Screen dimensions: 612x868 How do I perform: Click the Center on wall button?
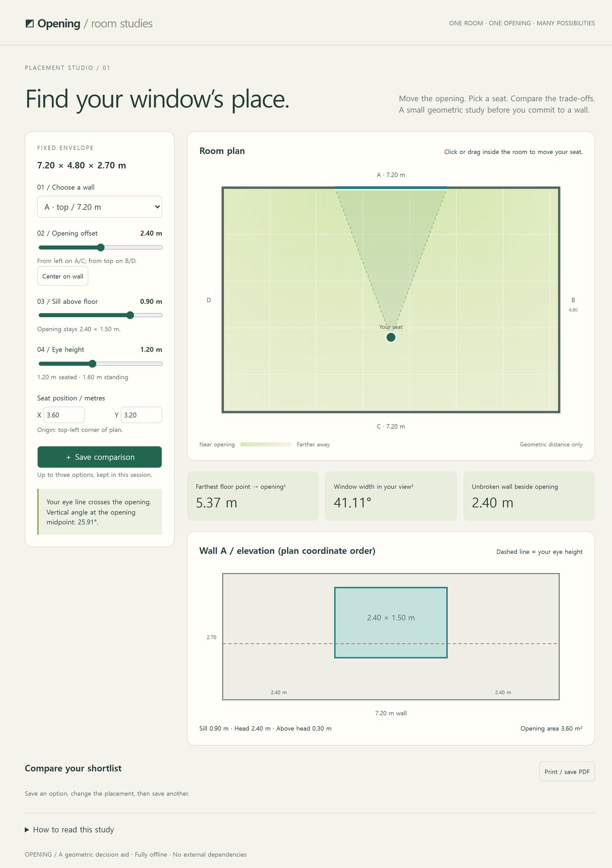click(x=63, y=276)
